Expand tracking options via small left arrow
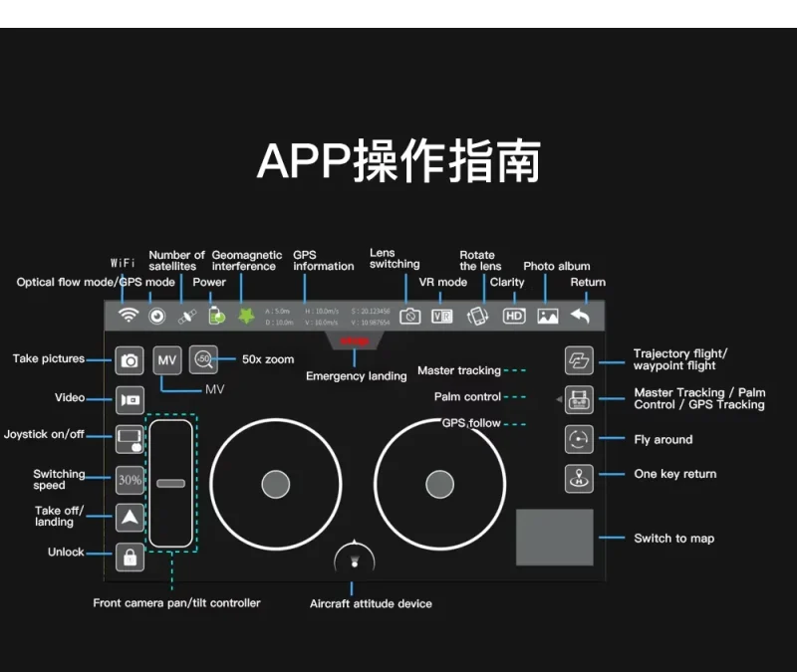The width and height of the screenshot is (797, 672). pos(559,399)
